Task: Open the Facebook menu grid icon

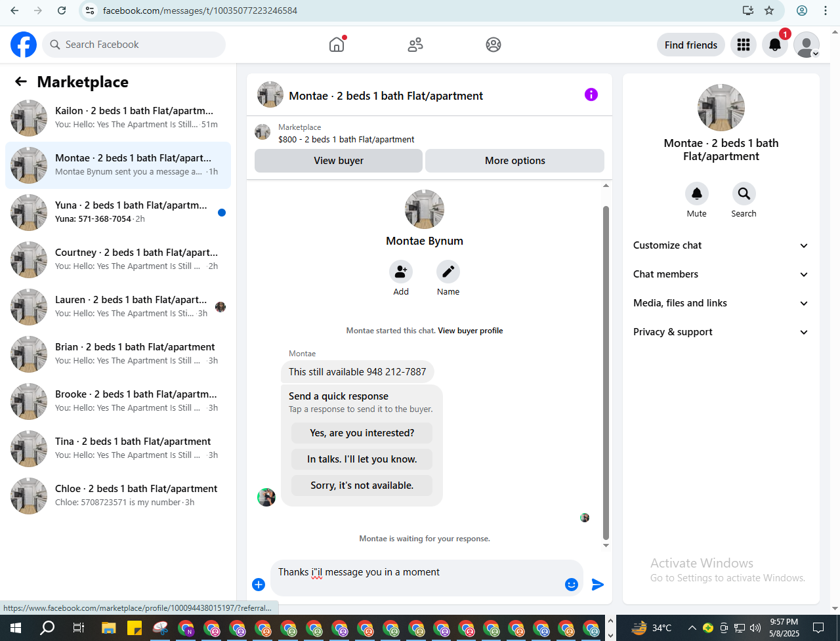Action: point(744,45)
